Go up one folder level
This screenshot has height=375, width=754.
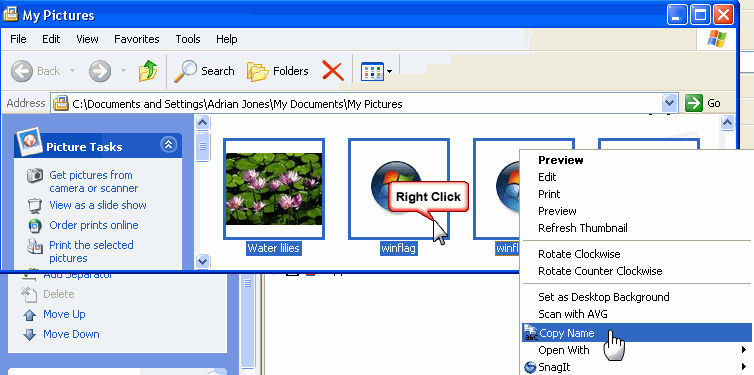[148, 71]
